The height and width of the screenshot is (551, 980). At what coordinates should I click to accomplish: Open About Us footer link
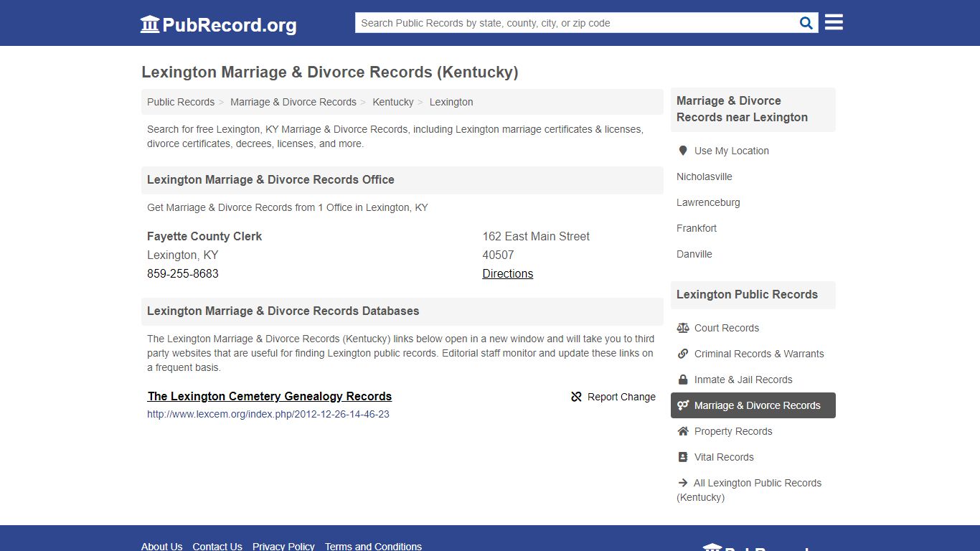pos(162,546)
